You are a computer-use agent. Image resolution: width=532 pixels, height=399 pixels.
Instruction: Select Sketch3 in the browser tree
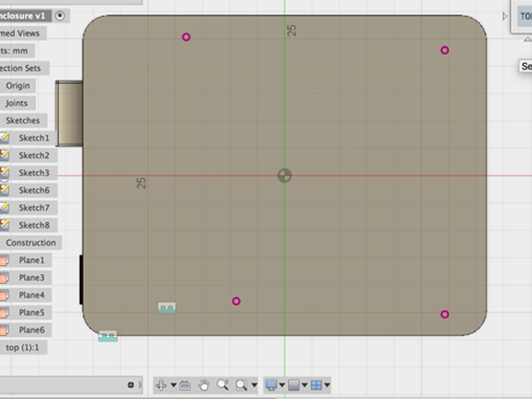34,173
